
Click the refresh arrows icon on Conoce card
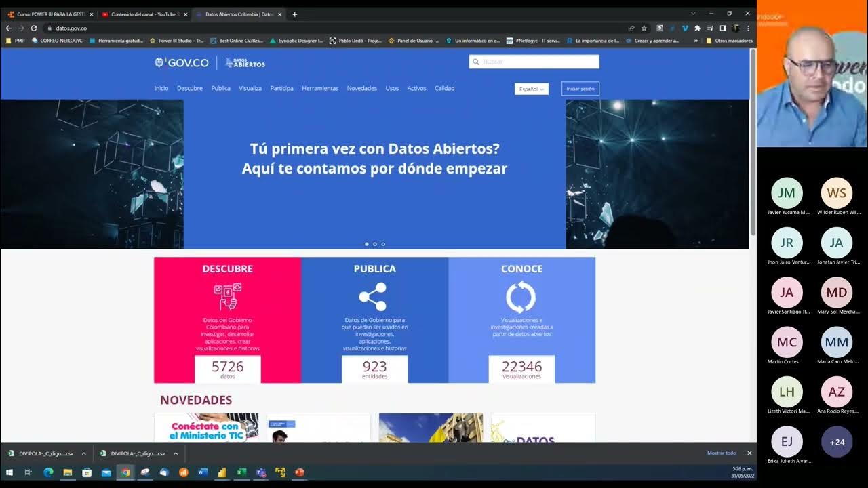(521, 297)
